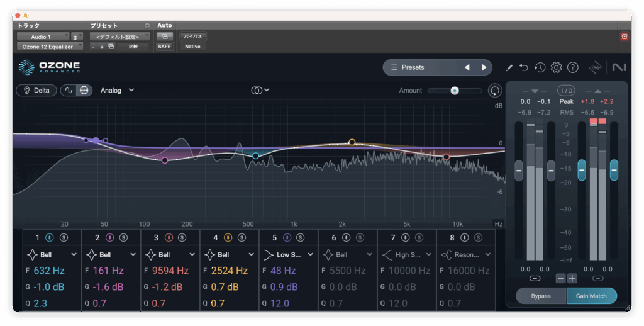Select the previous preset arrow
The height and width of the screenshot is (326, 644).
[x=467, y=67]
